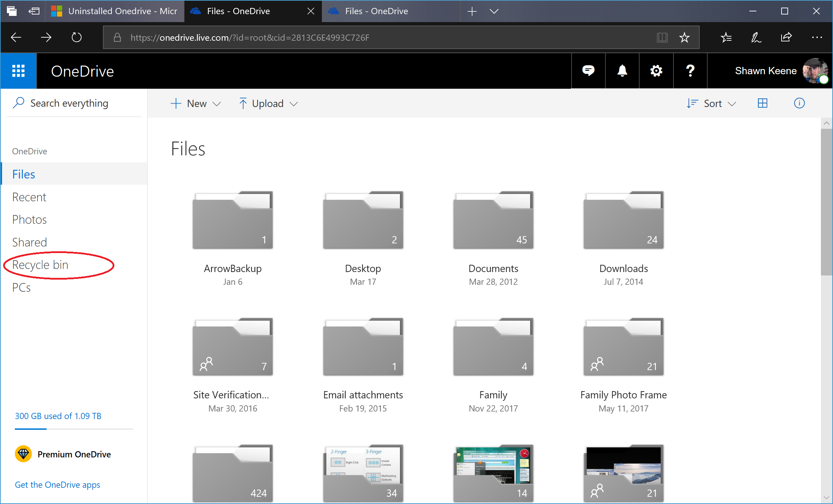The width and height of the screenshot is (833, 504).
Task: Open the favorites hub icon
Action: (x=726, y=37)
